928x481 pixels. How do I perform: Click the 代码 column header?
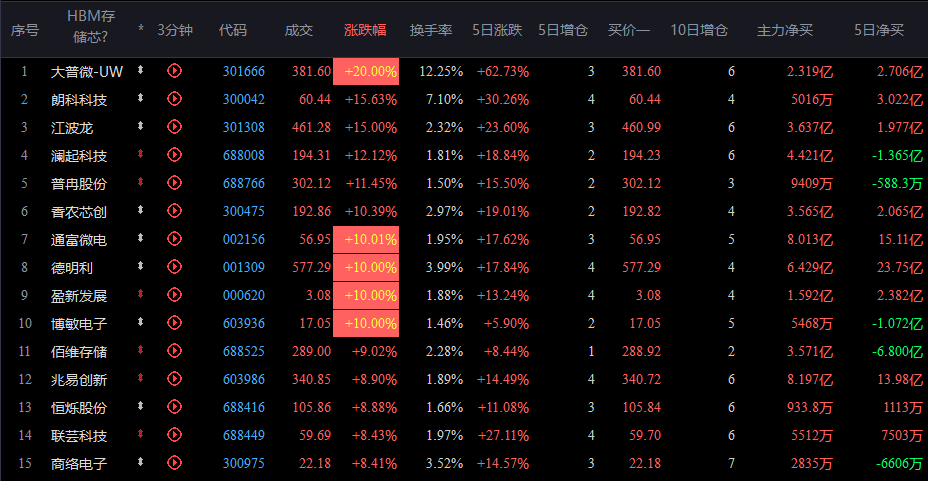pyautogui.click(x=233, y=30)
